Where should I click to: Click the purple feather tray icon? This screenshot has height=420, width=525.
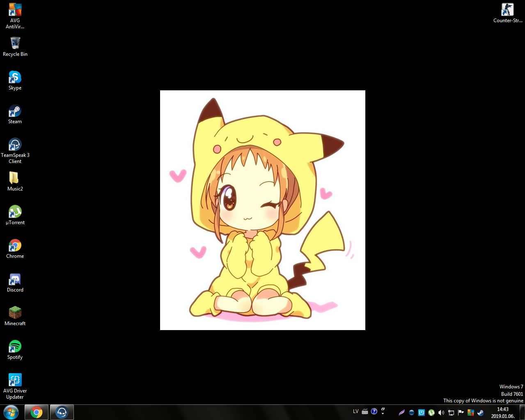click(402, 413)
